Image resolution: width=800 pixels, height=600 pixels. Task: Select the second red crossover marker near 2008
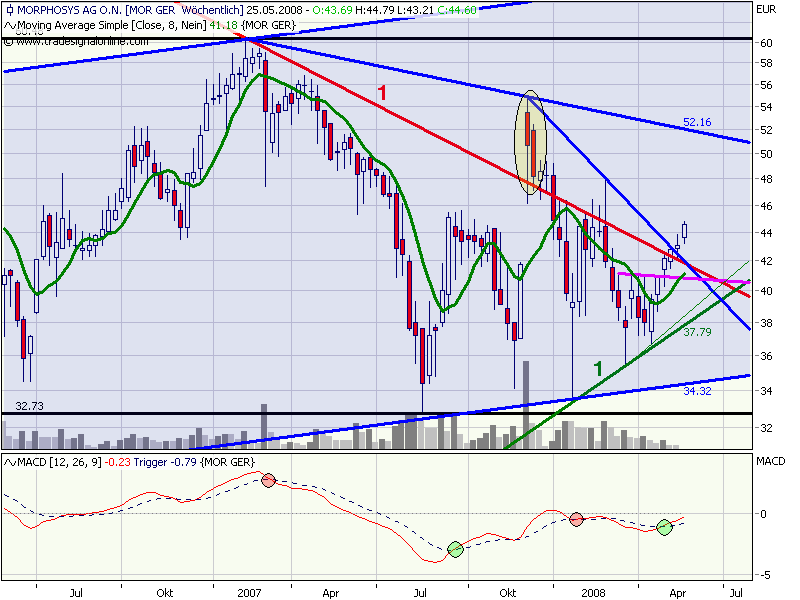(x=578, y=519)
